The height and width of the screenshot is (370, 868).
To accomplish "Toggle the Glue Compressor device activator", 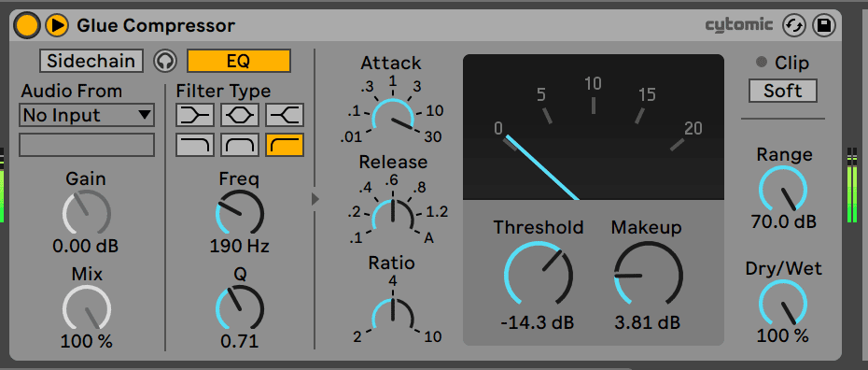I will coord(26,25).
